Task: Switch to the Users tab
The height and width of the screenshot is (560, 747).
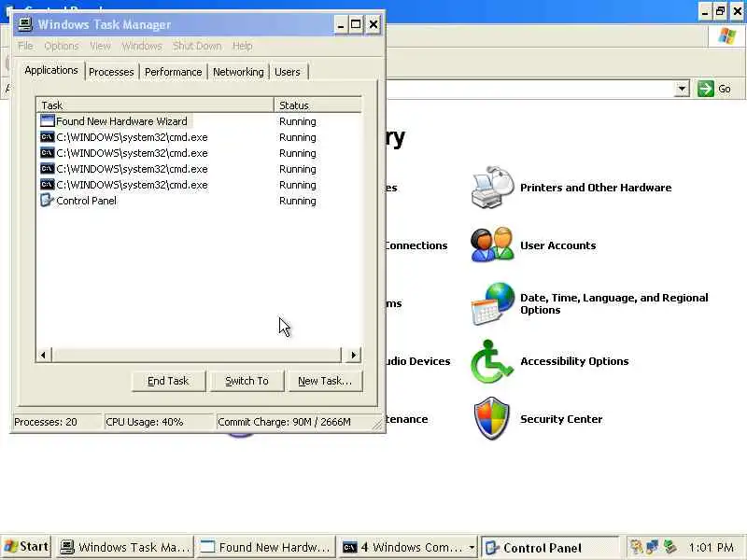Action: (288, 72)
